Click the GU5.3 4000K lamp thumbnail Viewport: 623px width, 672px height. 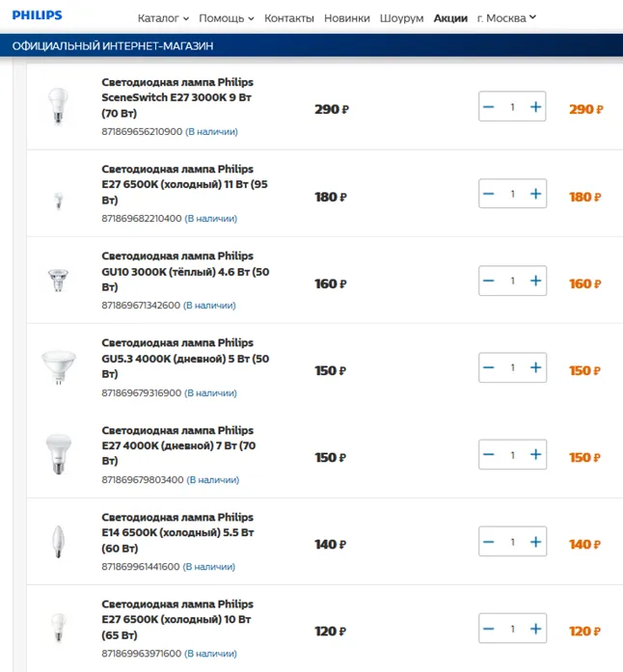(59, 367)
